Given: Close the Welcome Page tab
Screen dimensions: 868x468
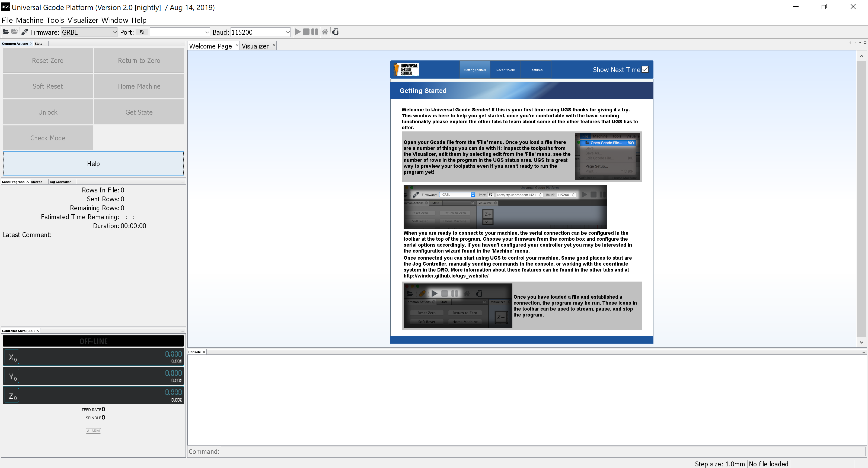Looking at the screenshot, I should 237,45.
